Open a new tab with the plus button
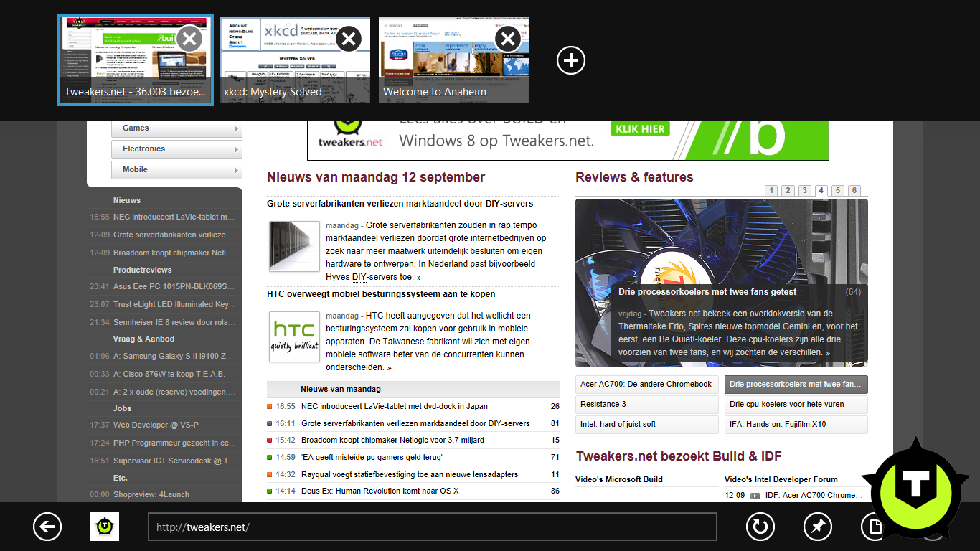 pyautogui.click(x=571, y=61)
